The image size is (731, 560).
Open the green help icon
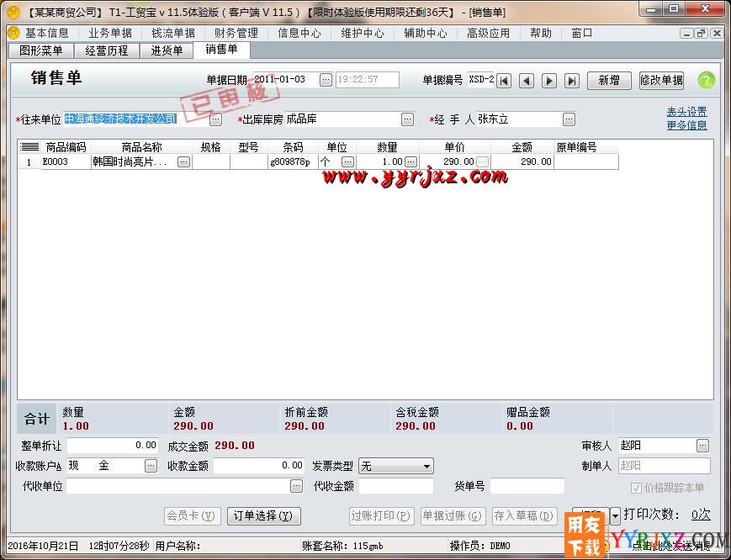(705, 80)
